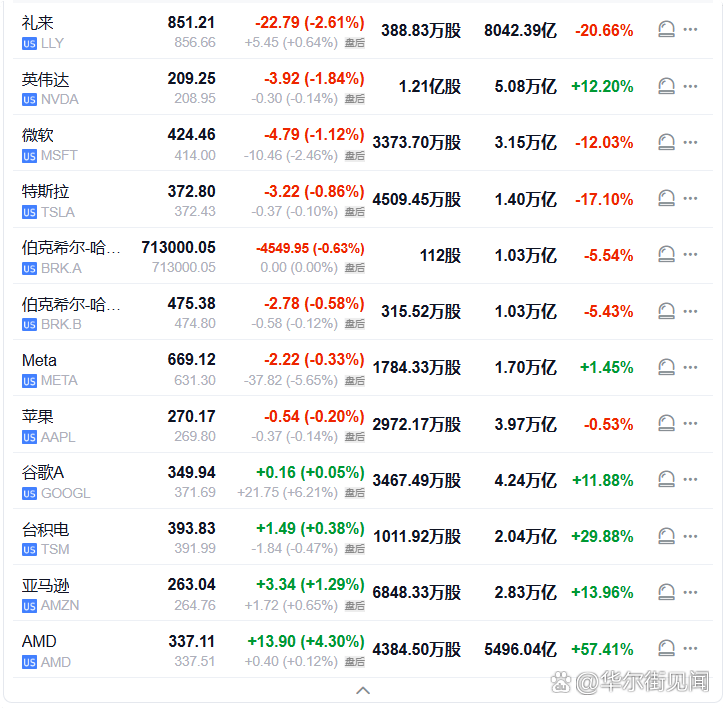723x709 pixels.
Task: Open the 微软 stock name
Action: point(38,135)
